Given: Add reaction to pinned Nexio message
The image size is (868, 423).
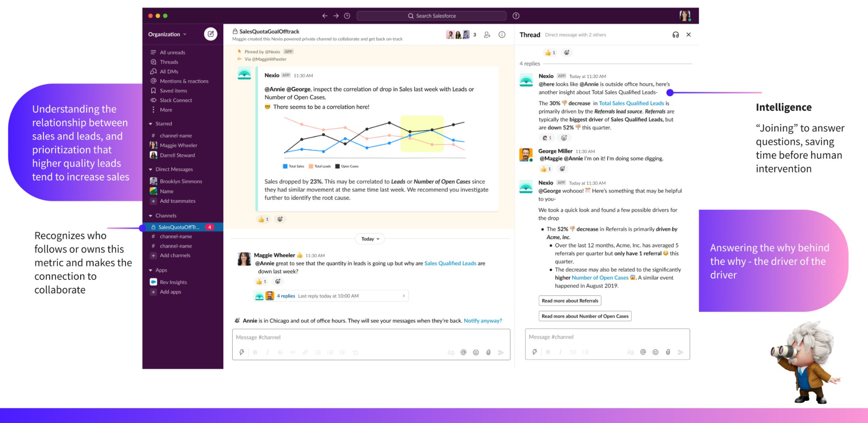Looking at the screenshot, I should [x=280, y=219].
